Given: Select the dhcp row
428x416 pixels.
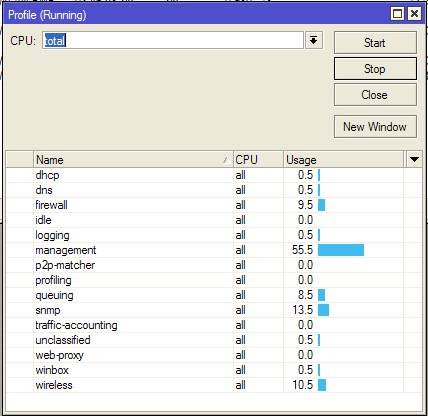Looking at the screenshot, I should click(214, 175).
